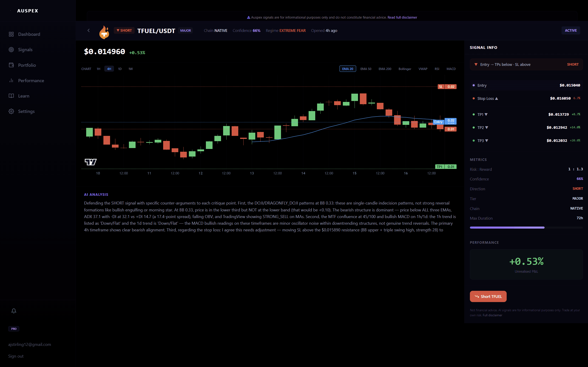Enable the Bollinger bands overlay
Screen dimensions: 588x367
pos(405,69)
